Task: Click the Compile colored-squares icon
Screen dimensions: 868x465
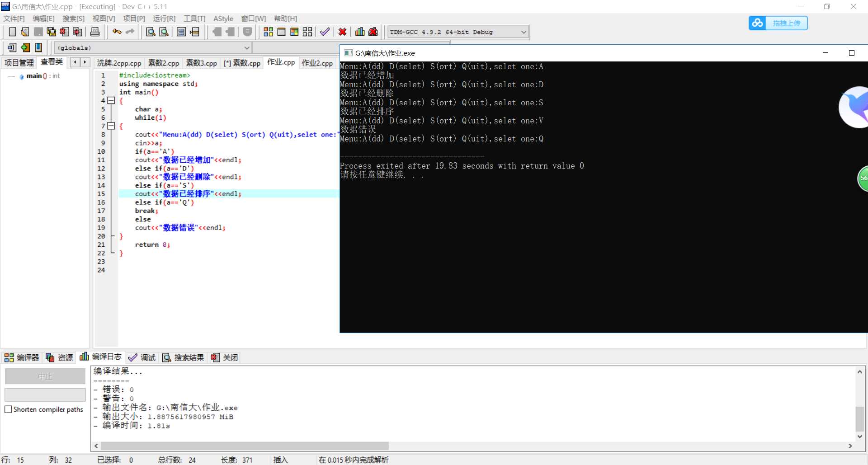Action: click(269, 32)
